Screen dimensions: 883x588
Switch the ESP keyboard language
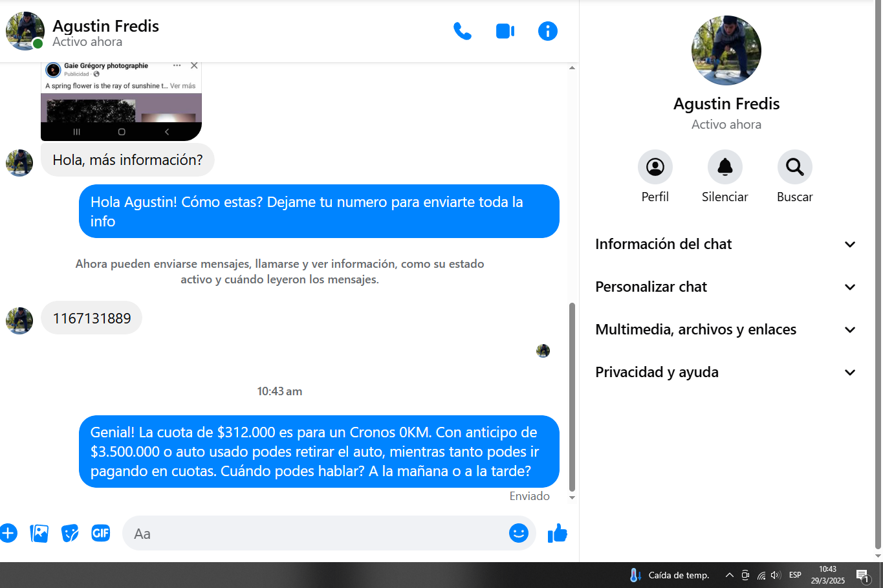795,575
